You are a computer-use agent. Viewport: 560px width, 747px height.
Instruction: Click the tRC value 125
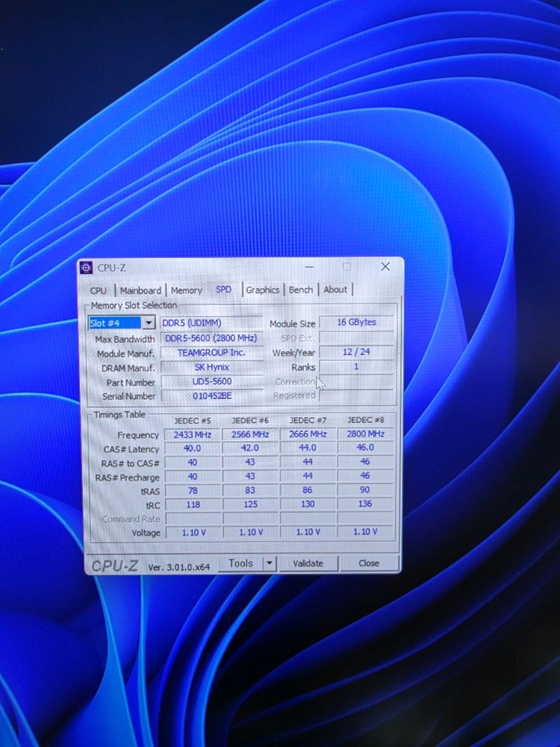click(250, 504)
